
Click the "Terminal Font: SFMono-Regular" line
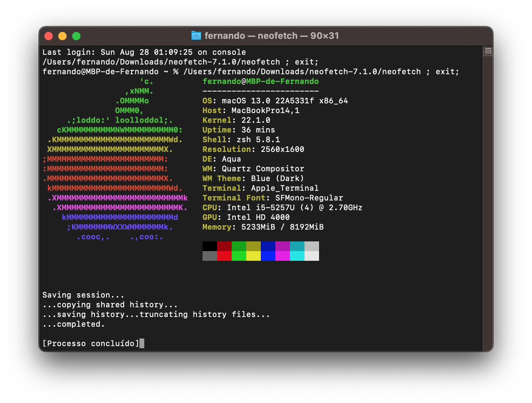[x=273, y=198]
